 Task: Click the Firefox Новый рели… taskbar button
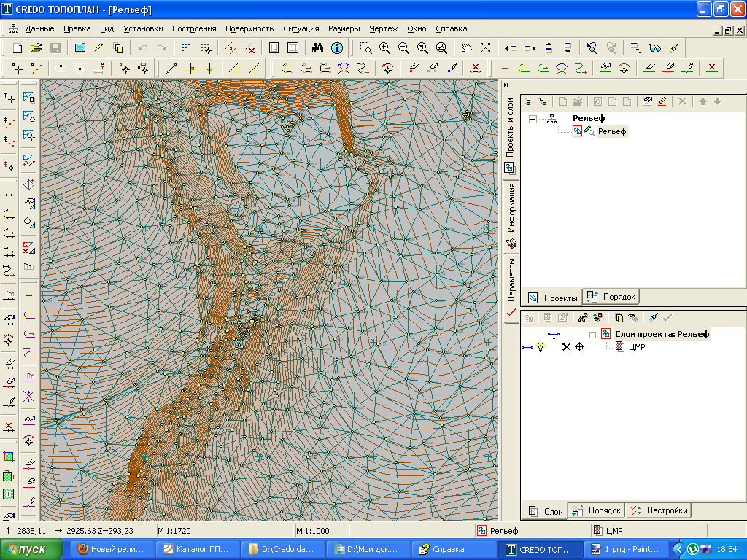[x=112, y=550]
